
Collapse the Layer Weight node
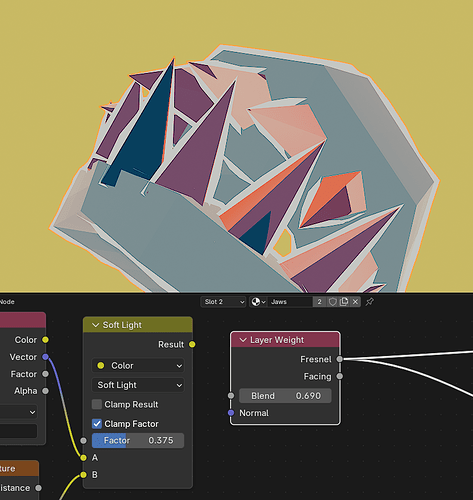(x=243, y=340)
